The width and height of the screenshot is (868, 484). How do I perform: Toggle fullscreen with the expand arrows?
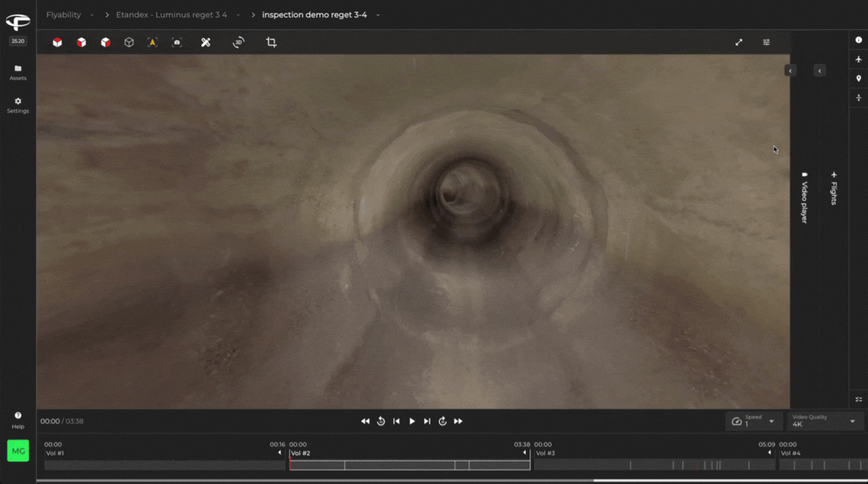pos(738,42)
